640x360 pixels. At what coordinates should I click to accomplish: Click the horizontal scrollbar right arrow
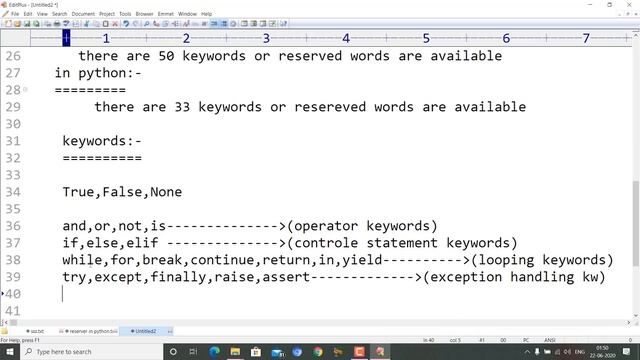point(629,322)
